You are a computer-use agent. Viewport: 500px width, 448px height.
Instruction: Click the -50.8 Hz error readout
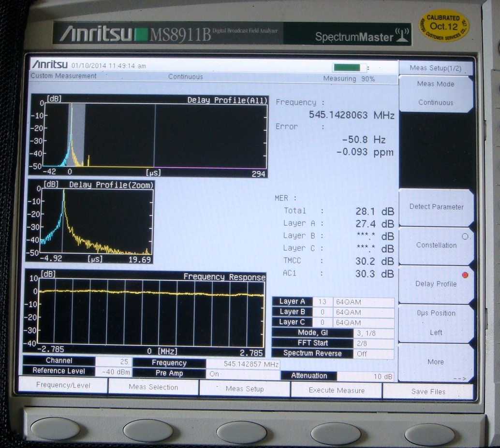tap(364, 140)
